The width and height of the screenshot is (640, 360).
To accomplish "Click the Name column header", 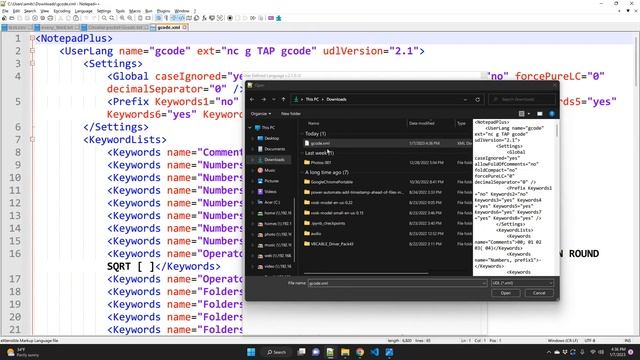I will tap(313, 123).
